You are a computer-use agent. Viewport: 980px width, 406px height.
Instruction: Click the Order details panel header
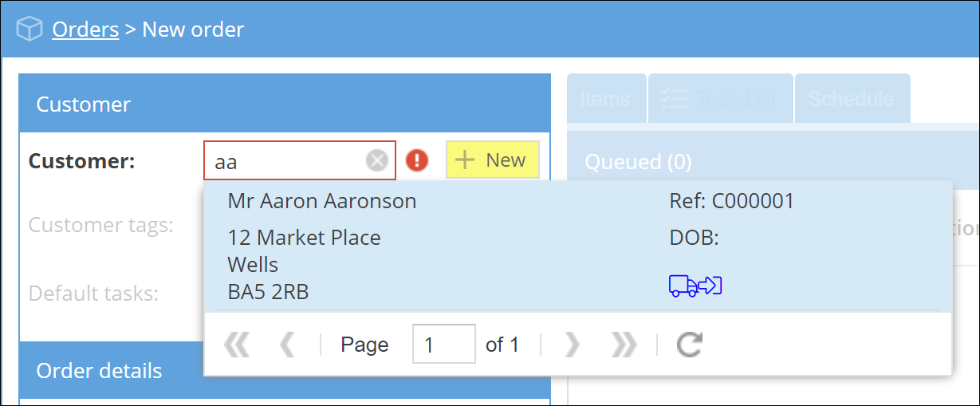[99, 370]
